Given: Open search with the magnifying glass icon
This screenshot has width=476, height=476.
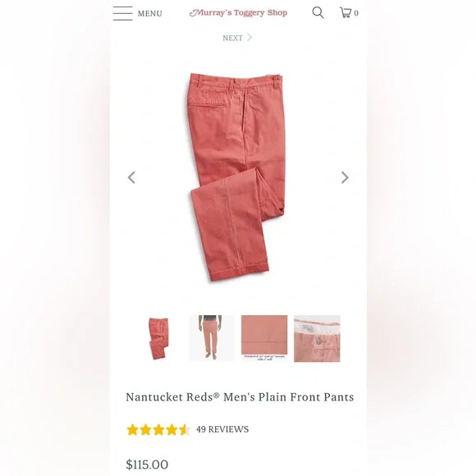Looking at the screenshot, I should (x=318, y=13).
